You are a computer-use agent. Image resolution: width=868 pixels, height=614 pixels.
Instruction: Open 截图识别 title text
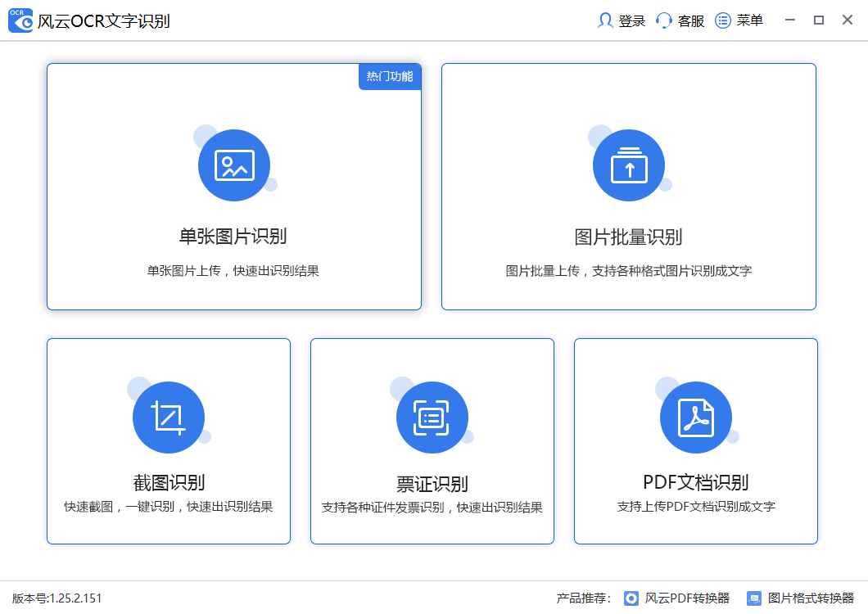click(x=169, y=483)
